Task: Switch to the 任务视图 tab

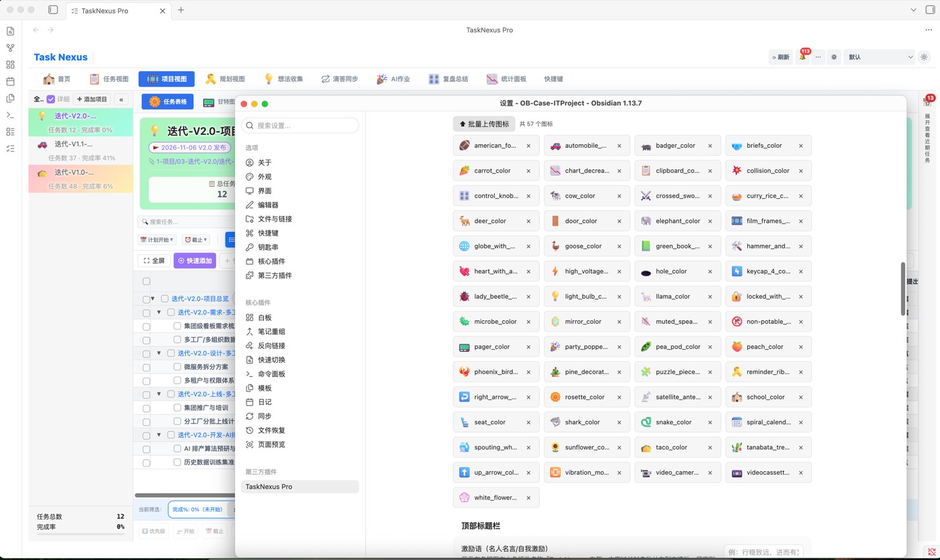Action: tap(108, 79)
